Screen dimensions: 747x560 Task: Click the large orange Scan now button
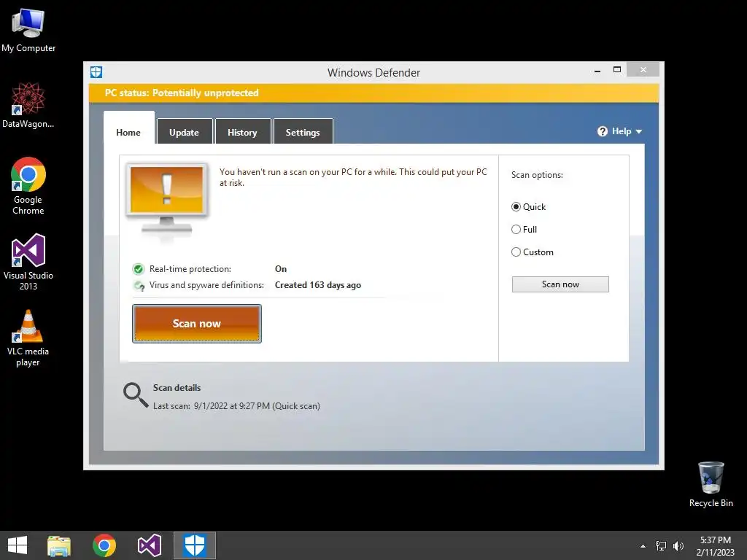click(x=197, y=324)
